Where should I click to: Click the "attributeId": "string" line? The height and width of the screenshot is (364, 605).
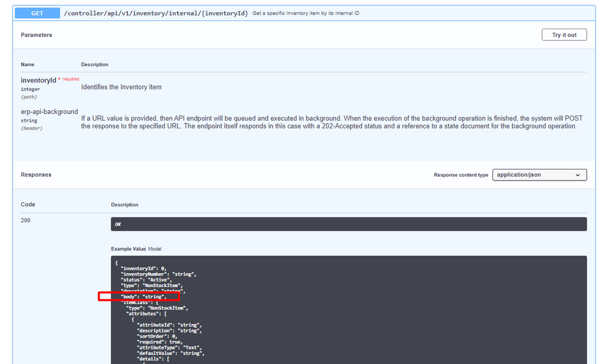click(x=170, y=325)
